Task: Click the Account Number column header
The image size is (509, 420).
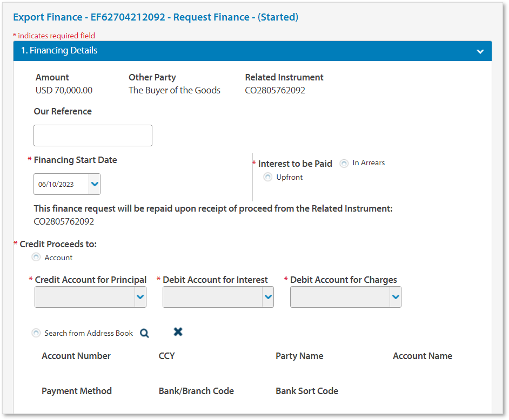Action: [76, 356]
